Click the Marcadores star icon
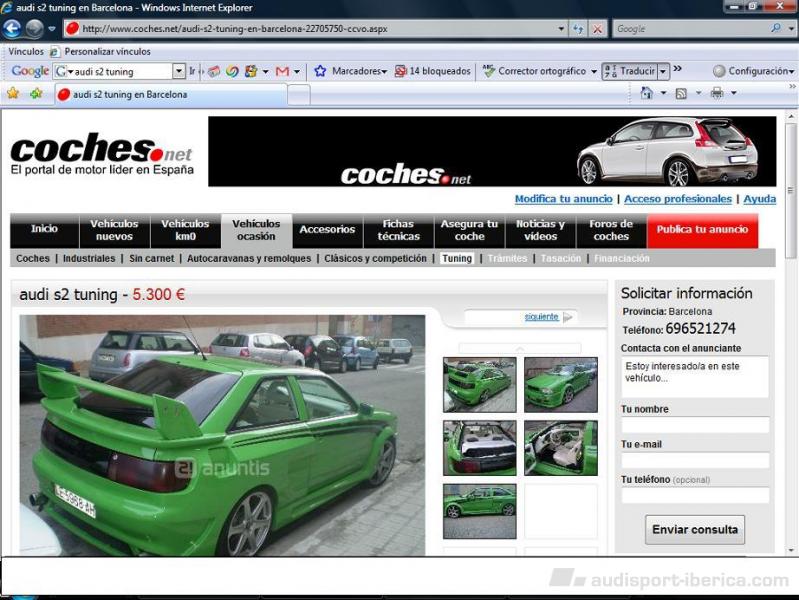 [320, 71]
